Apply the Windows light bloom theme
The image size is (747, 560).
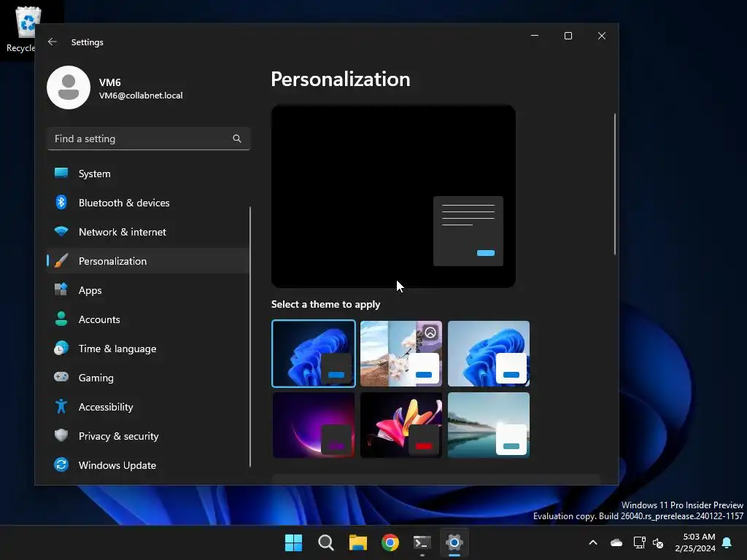point(489,354)
